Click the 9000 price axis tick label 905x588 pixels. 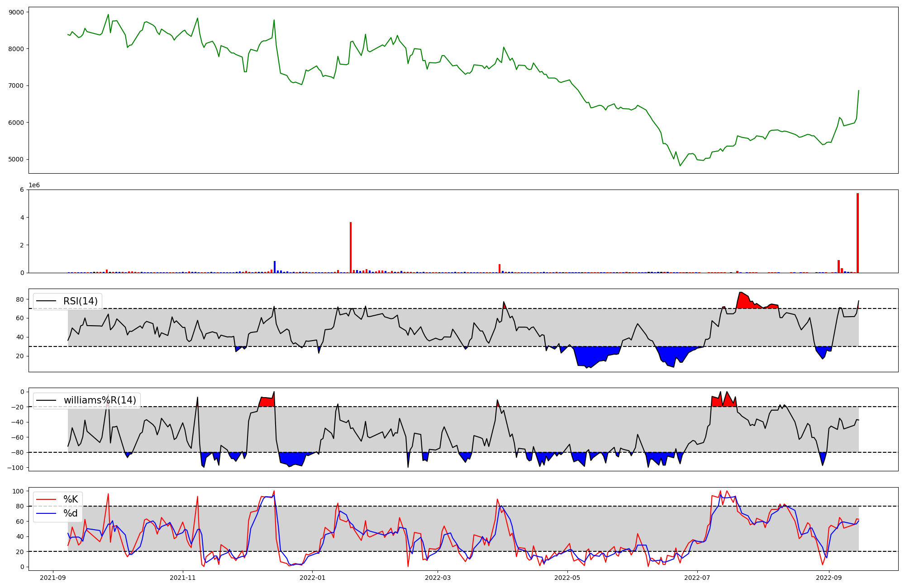click(16, 12)
